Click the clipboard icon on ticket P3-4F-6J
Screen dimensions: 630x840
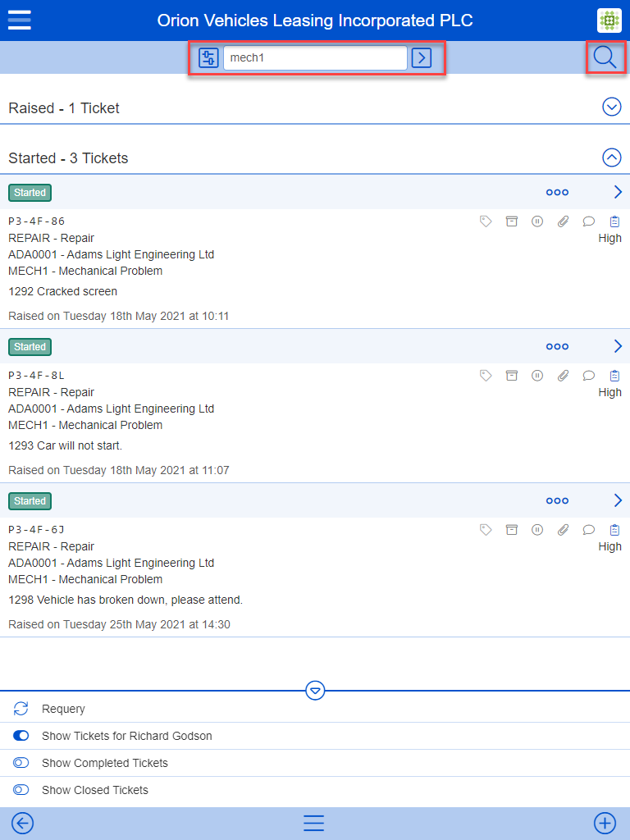click(x=614, y=530)
